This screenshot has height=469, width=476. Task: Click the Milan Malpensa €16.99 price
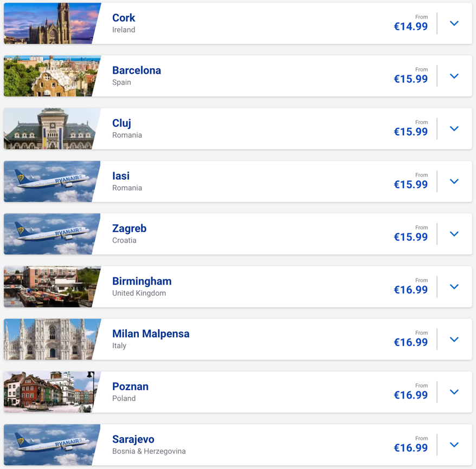click(x=411, y=342)
